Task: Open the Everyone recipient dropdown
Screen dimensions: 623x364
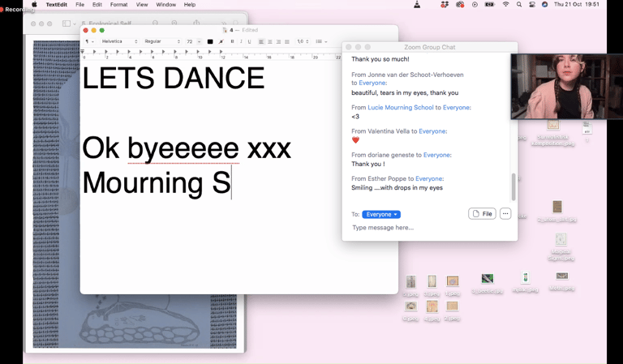Action: [x=381, y=215]
